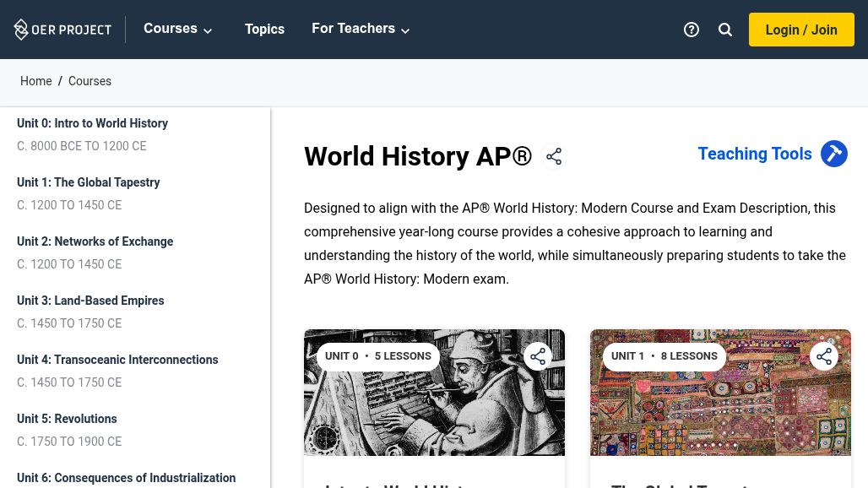
Task: Expand the For Teachers dropdown
Action: coord(361,29)
